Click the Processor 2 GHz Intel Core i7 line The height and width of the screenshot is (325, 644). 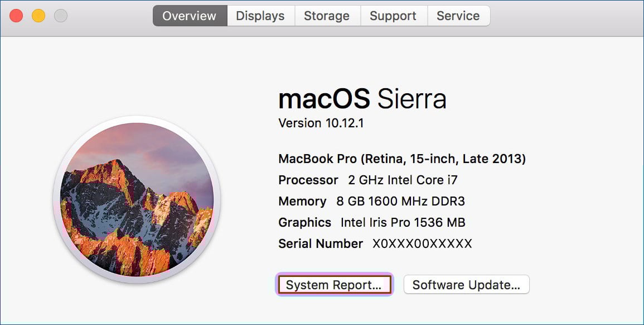click(x=368, y=180)
